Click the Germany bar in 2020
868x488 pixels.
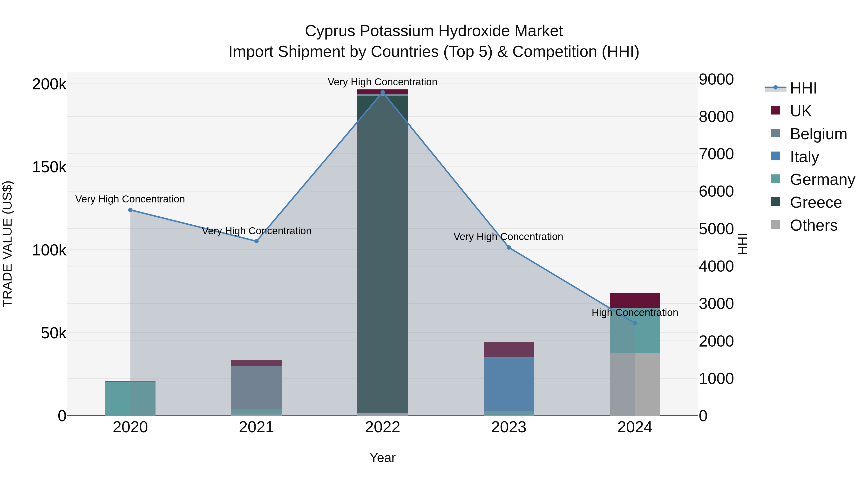130,398
